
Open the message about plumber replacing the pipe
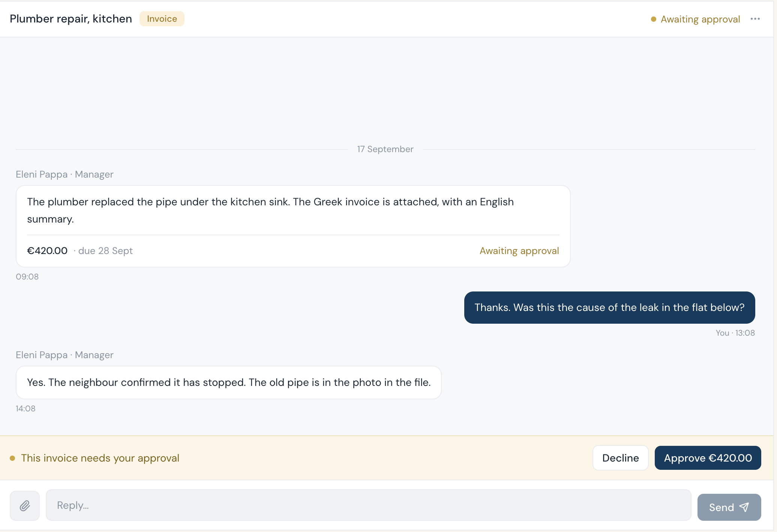pyautogui.click(x=293, y=226)
